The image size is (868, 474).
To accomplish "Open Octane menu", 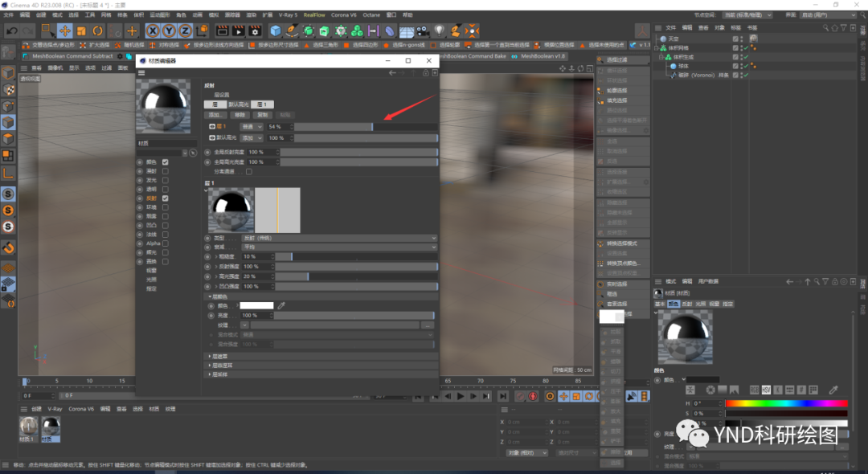I will coord(371,15).
